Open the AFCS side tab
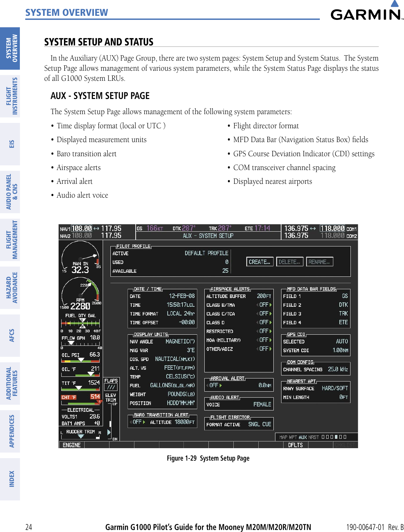 tap(10, 335)
